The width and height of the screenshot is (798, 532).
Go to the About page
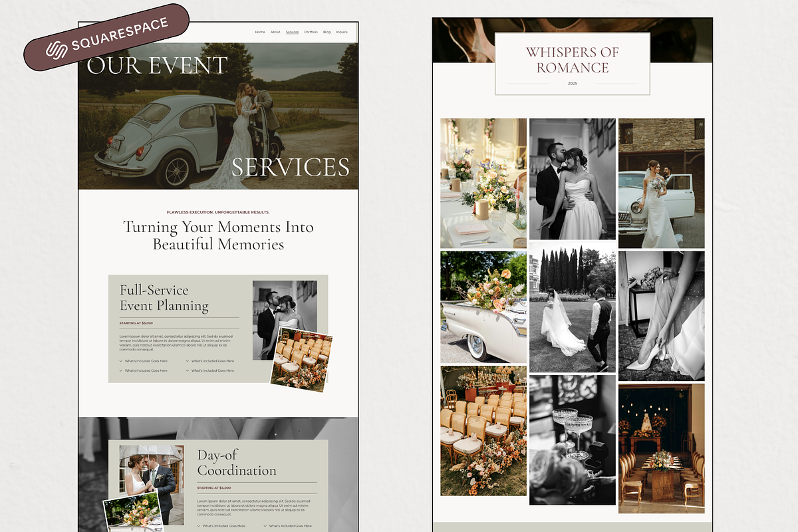pos(275,32)
